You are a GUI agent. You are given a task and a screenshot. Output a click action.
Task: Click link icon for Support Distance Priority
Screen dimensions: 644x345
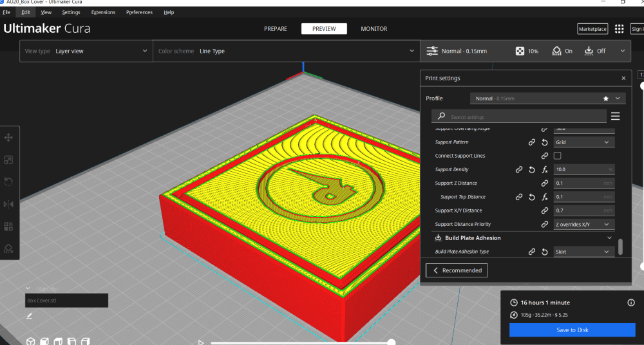[x=545, y=224]
